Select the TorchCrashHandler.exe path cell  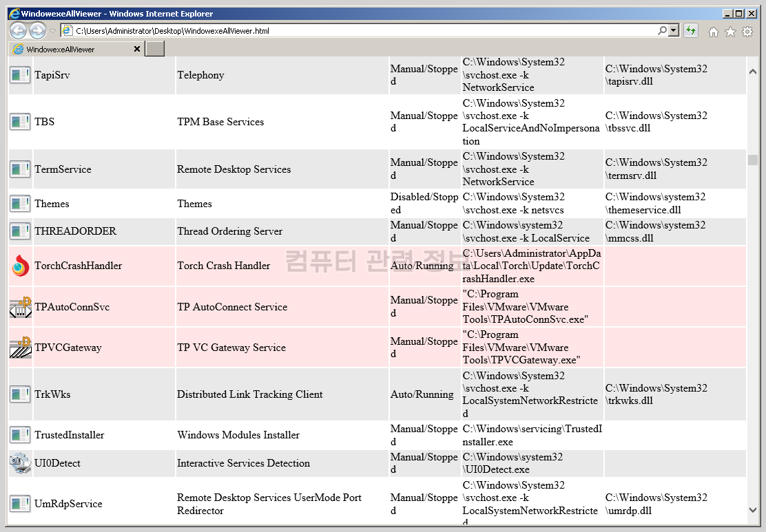pyautogui.click(x=532, y=266)
